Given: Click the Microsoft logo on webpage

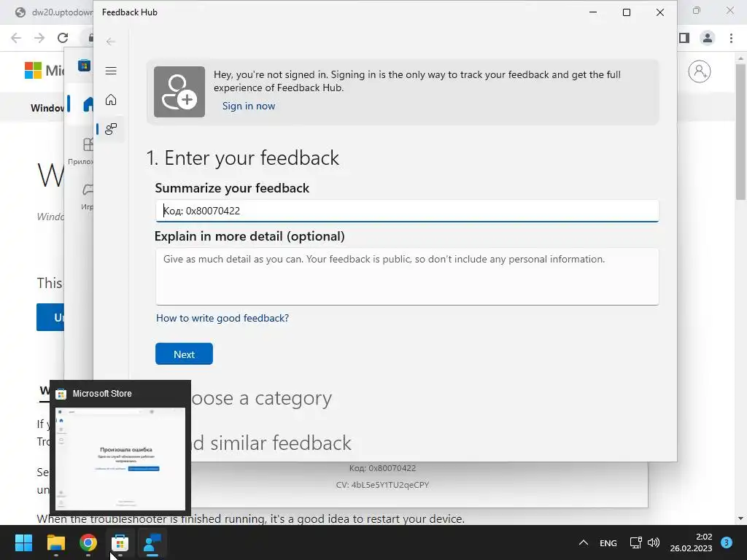Looking at the screenshot, I should point(33,71).
